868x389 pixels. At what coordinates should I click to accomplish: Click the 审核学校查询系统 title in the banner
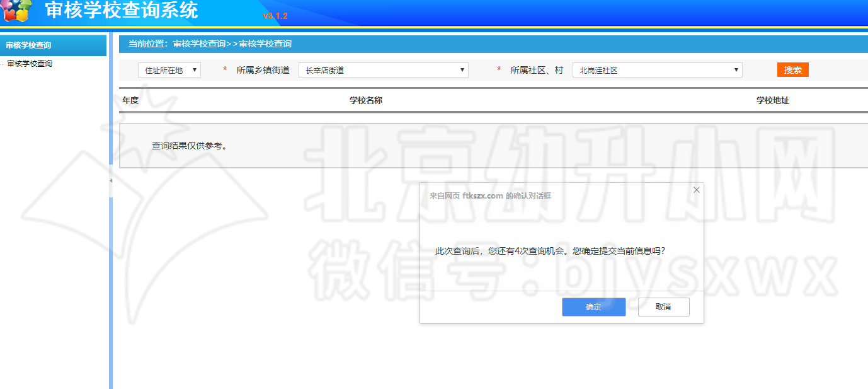pos(122,11)
